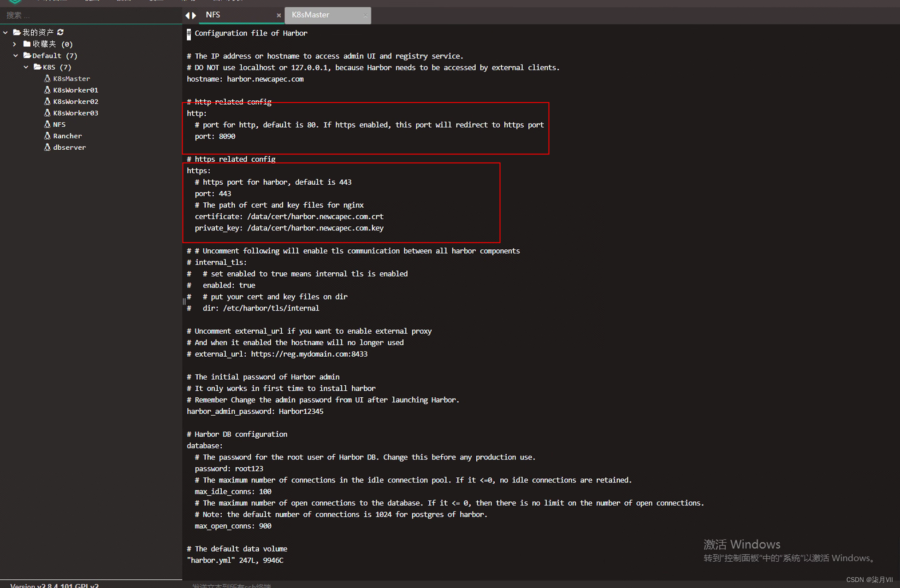900x588 pixels.
Task: Select the K8sMaster host in tree
Action: [71, 79]
